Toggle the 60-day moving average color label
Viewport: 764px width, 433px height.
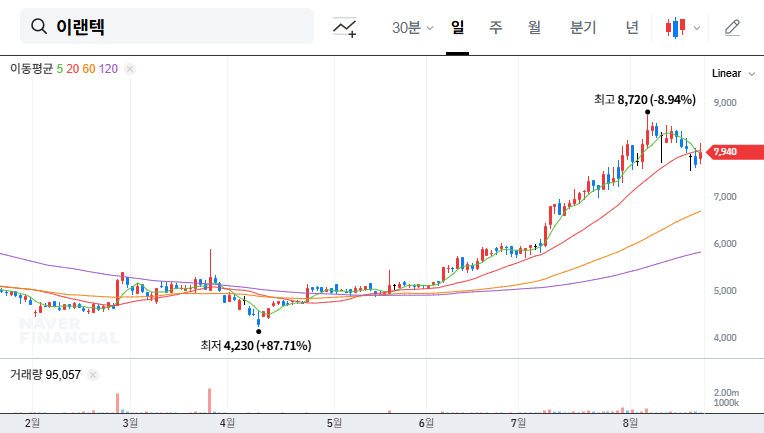tap(89, 69)
